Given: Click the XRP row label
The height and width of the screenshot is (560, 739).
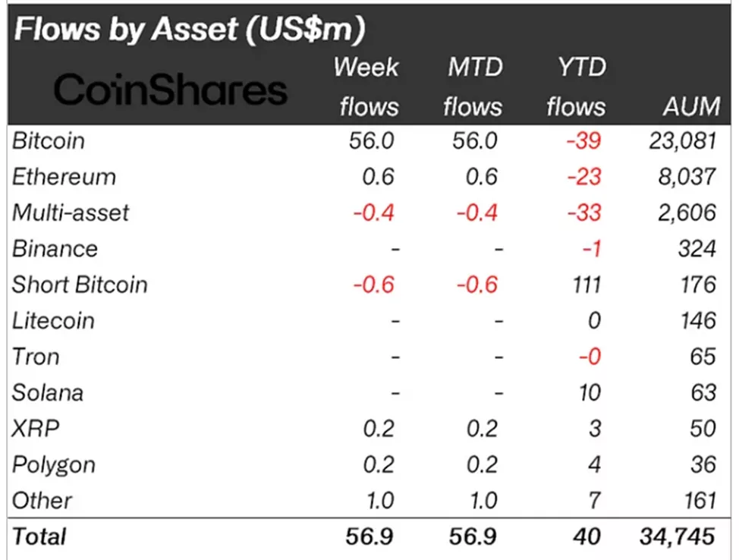Looking at the screenshot, I should pos(36,429).
